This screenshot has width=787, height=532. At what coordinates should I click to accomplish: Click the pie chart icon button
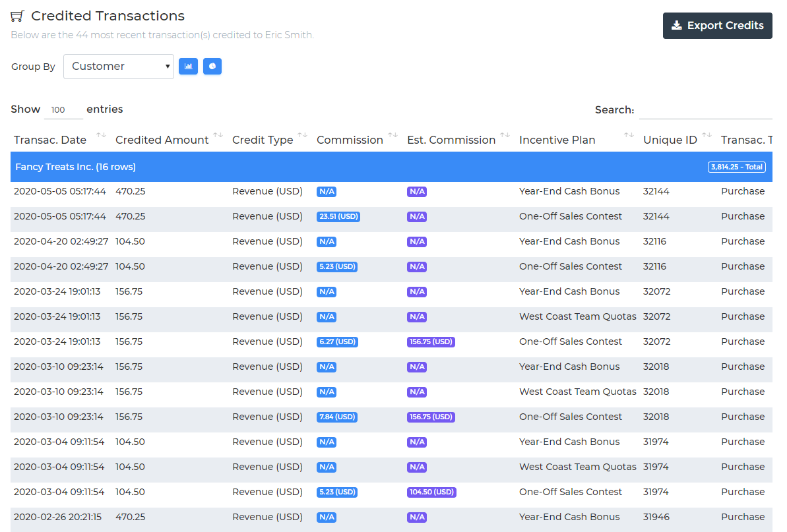click(212, 66)
